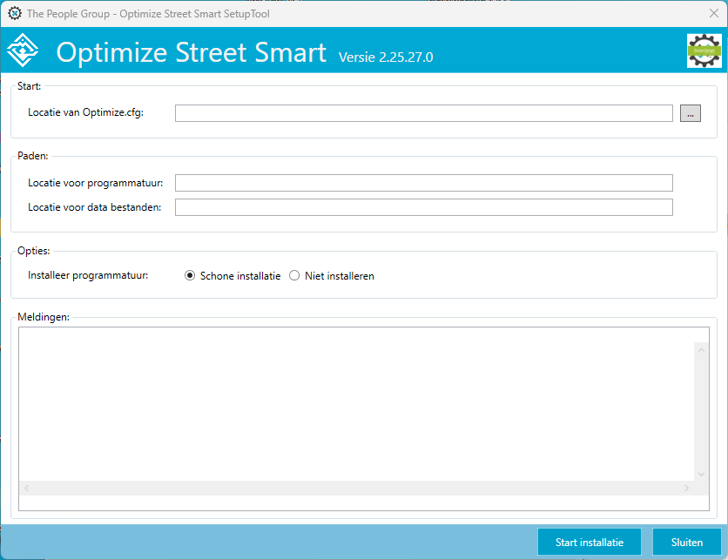The height and width of the screenshot is (560, 728).
Task: Click the Opties group label
Action: click(33, 251)
